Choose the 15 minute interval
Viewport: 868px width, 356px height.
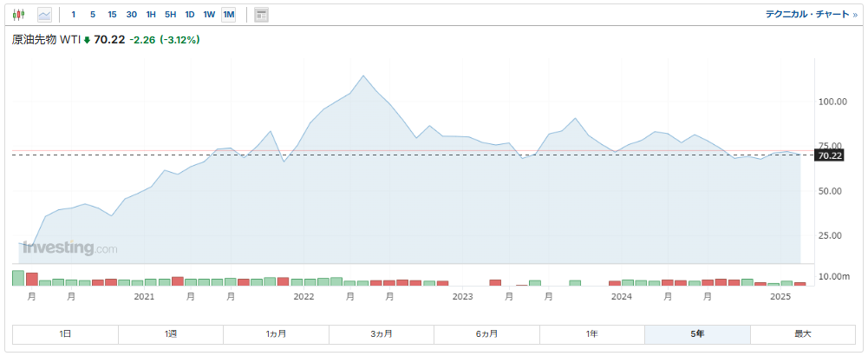112,15
